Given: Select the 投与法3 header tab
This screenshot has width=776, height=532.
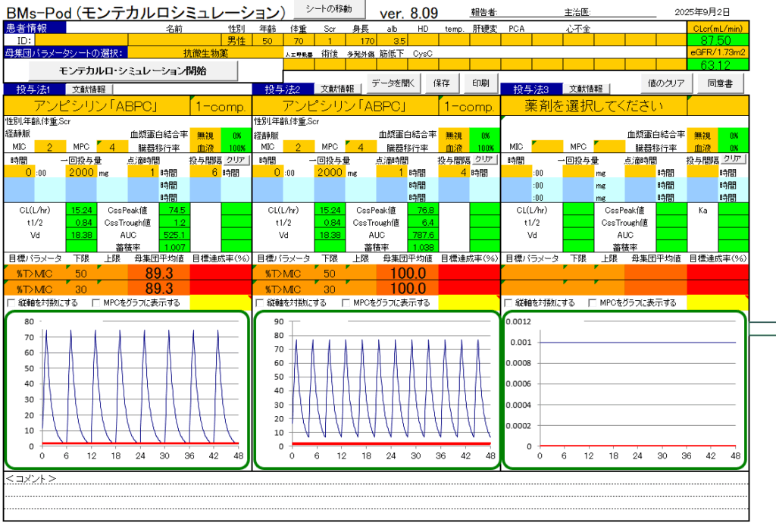Looking at the screenshot, I should point(530,89).
